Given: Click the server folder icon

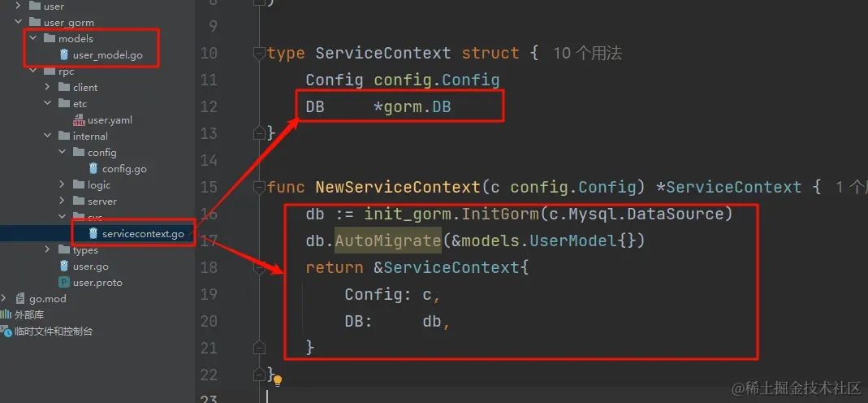Looking at the screenshot, I should pos(79,201).
